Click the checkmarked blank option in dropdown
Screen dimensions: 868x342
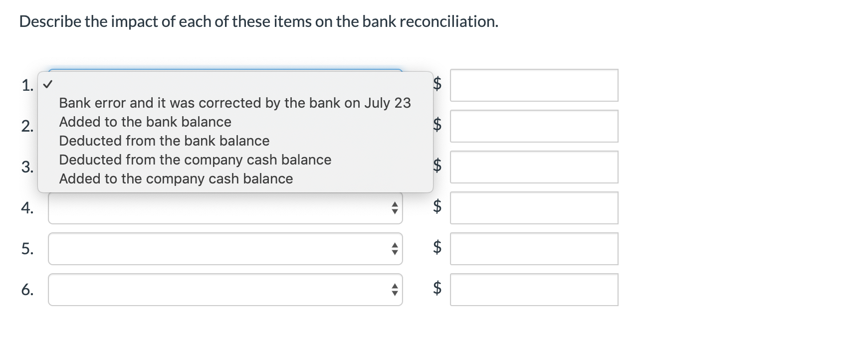(48, 85)
